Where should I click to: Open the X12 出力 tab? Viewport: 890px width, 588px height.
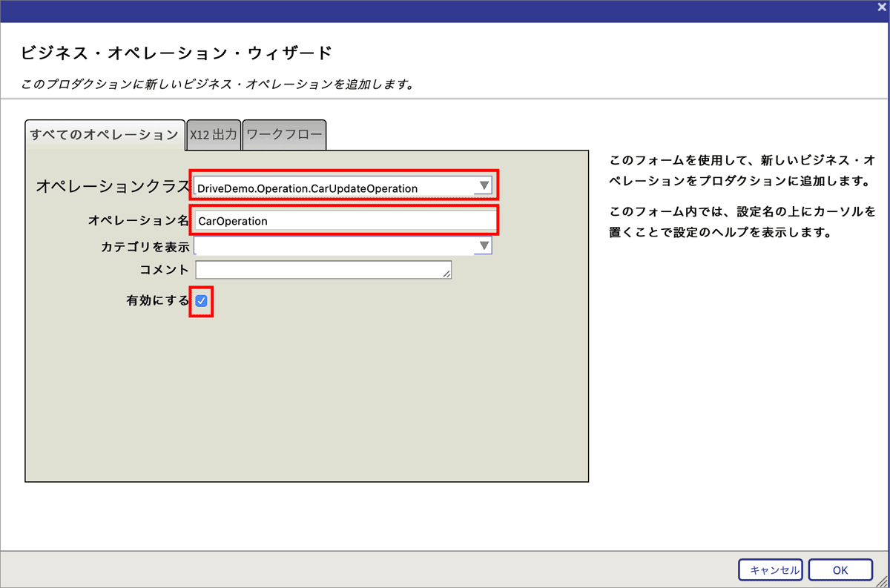(214, 135)
